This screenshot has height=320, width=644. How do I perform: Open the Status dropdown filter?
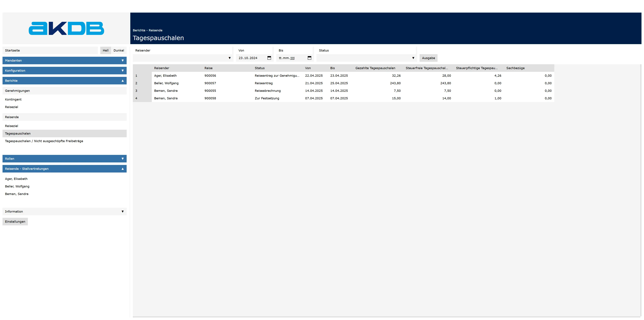click(366, 58)
